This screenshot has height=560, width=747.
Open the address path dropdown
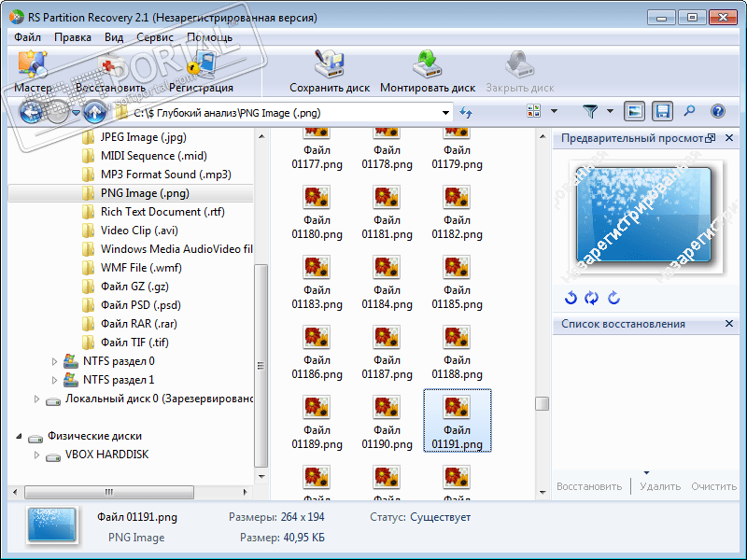pyautogui.click(x=445, y=113)
